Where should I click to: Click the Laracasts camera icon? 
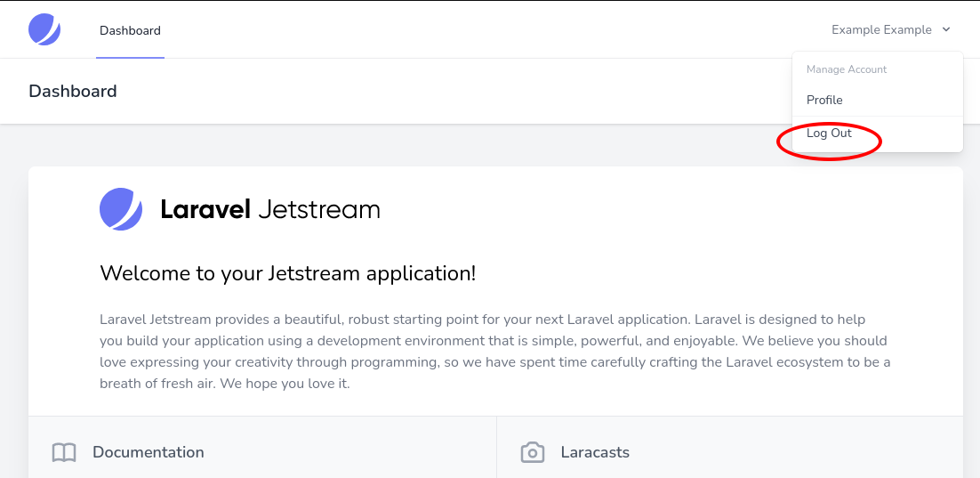[533, 452]
